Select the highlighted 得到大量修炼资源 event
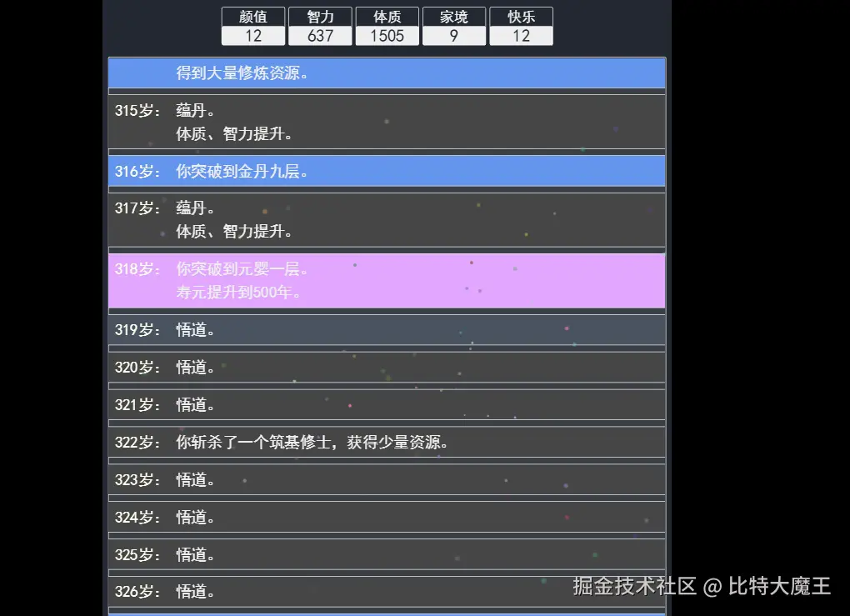The height and width of the screenshot is (616, 850). [386, 73]
